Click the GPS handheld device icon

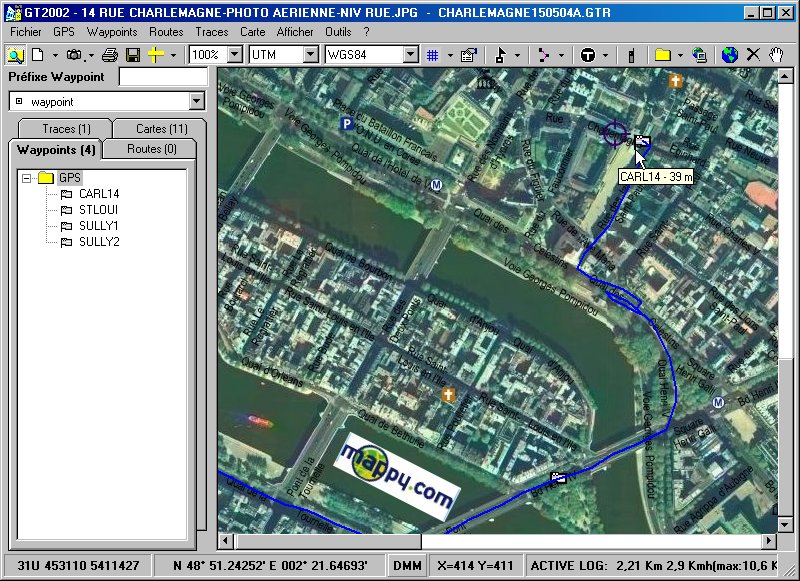(x=631, y=55)
